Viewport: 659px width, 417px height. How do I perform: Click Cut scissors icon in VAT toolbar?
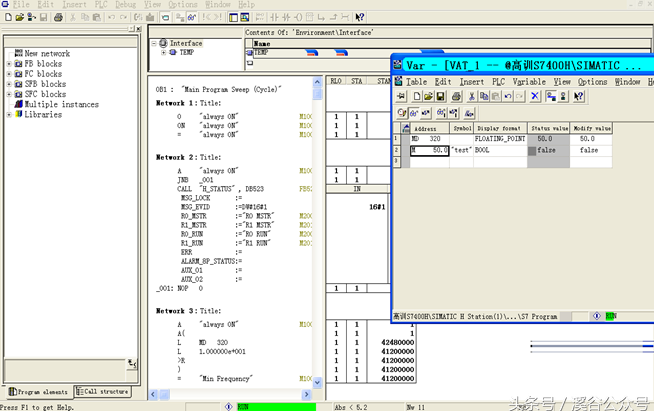[473, 96]
